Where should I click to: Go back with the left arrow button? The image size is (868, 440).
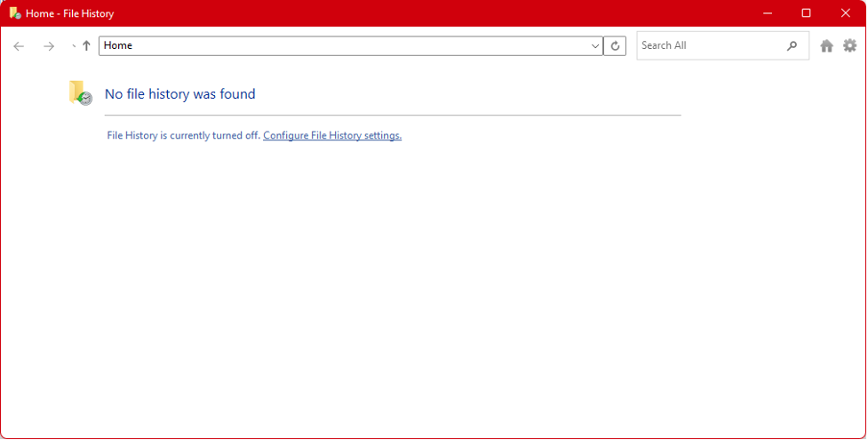click(19, 46)
